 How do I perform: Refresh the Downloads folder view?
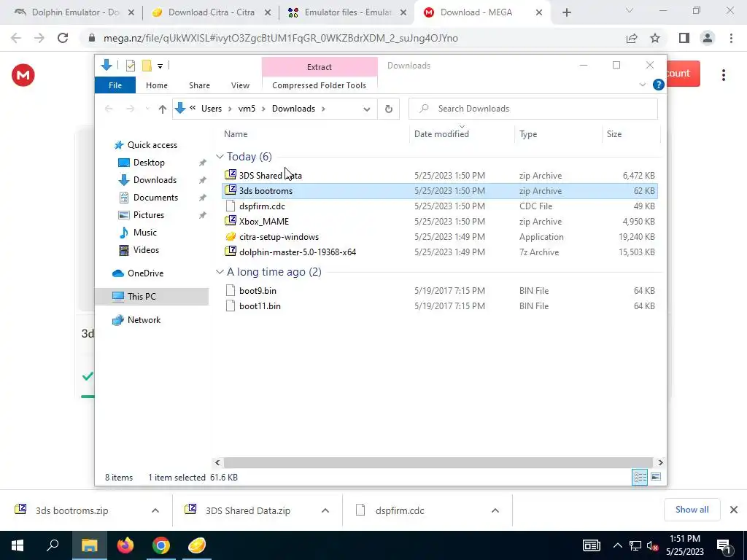point(389,109)
